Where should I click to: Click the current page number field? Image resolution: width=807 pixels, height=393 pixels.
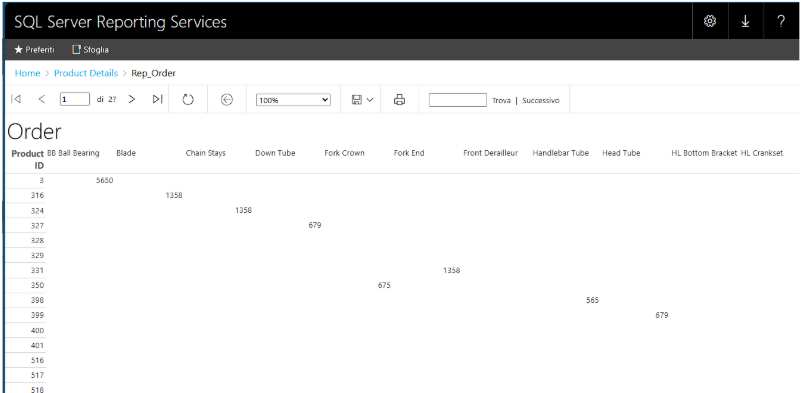point(75,99)
